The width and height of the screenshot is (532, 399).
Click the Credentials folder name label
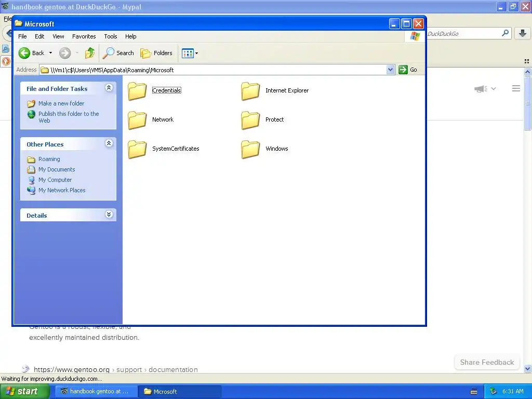167,90
